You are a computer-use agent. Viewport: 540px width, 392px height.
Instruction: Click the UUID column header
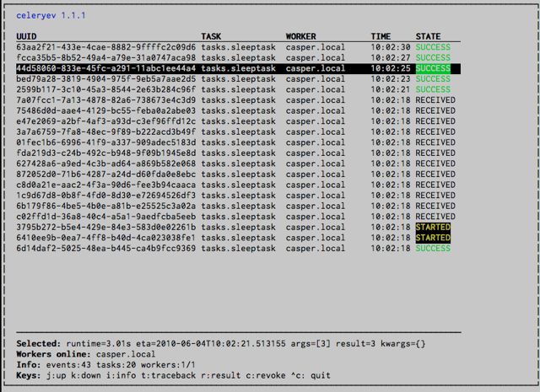(x=25, y=36)
